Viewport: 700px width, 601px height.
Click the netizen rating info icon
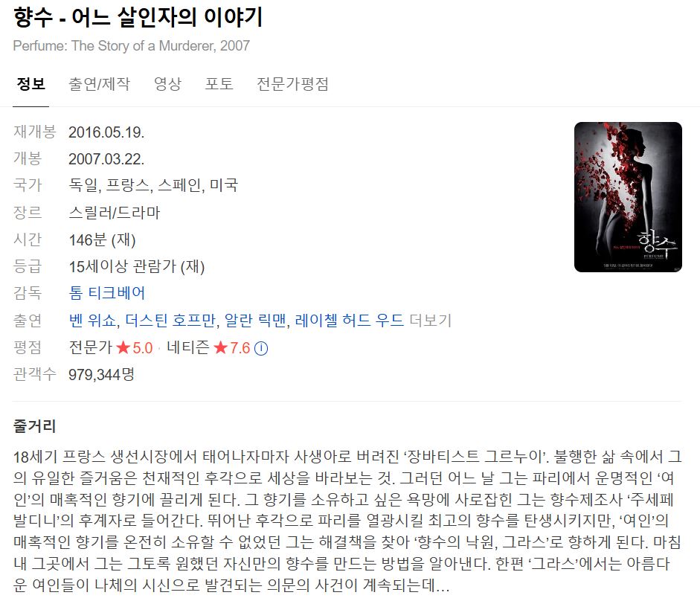[x=261, y=348]
